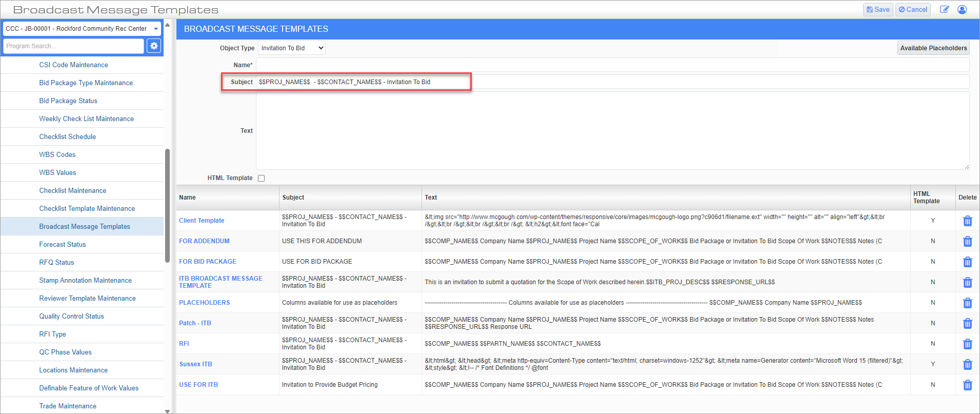Open the FOR BID PACKAGE link

[208, 262]
